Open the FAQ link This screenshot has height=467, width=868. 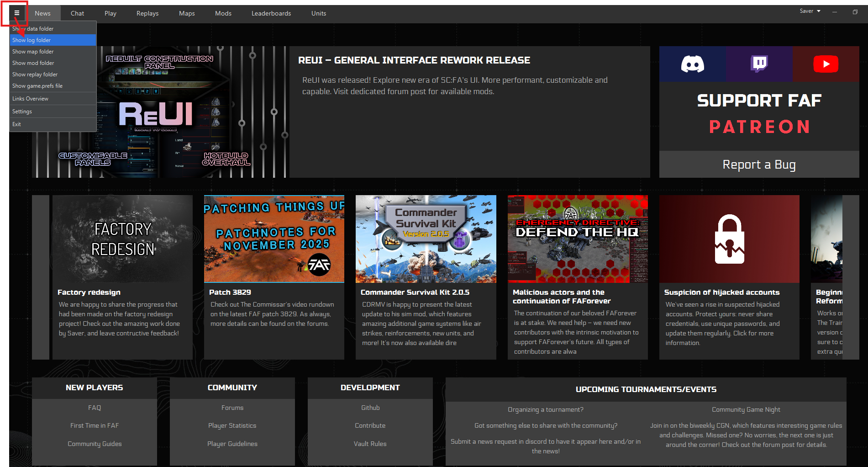pos(95,408)
